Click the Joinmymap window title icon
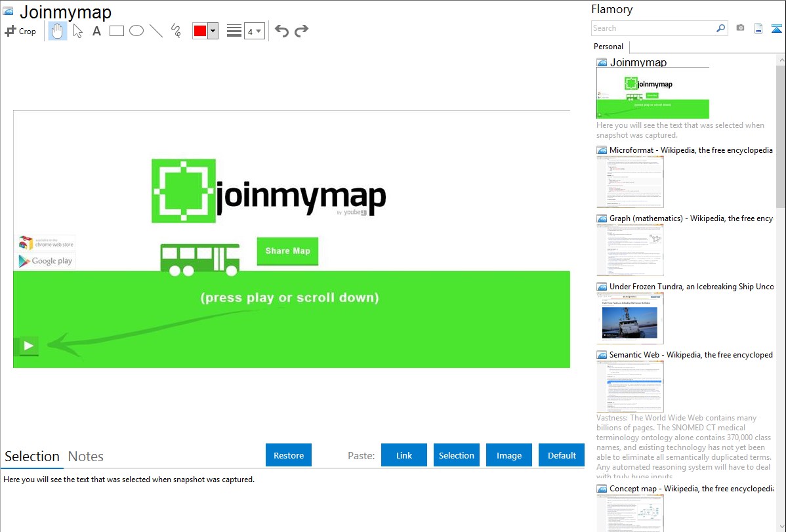Viewport: 786px width, 532px height. tap(9, 11)
